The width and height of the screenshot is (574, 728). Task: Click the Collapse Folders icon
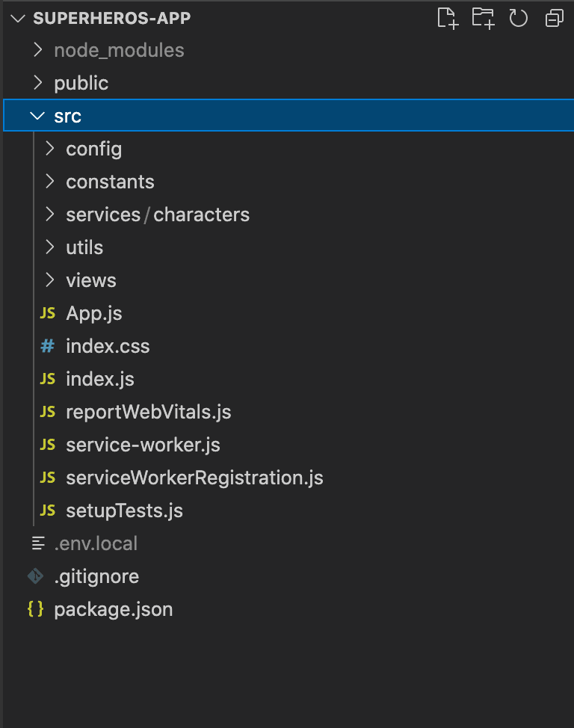(x=553, y=18)
